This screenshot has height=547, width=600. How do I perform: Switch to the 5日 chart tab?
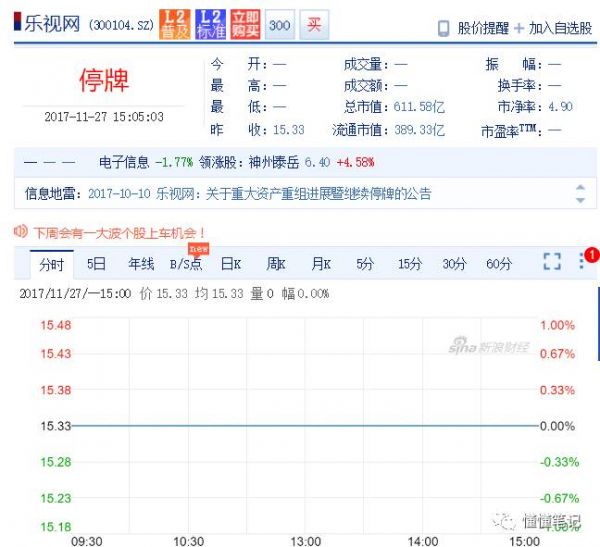click(96, 264)
